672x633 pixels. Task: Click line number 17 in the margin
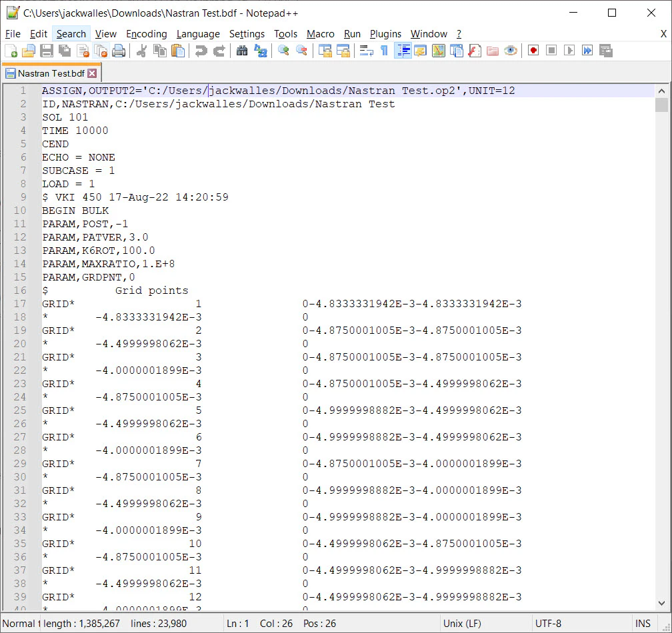19,304
